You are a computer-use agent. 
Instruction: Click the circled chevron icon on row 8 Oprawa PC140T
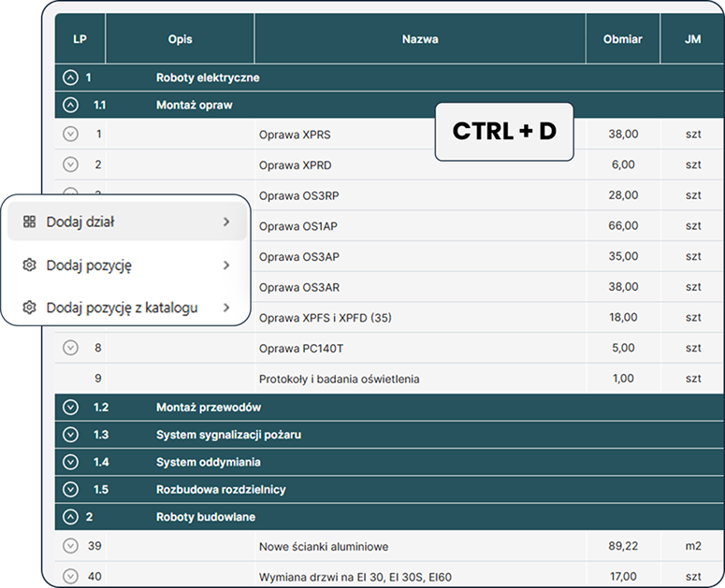(70, 348)
